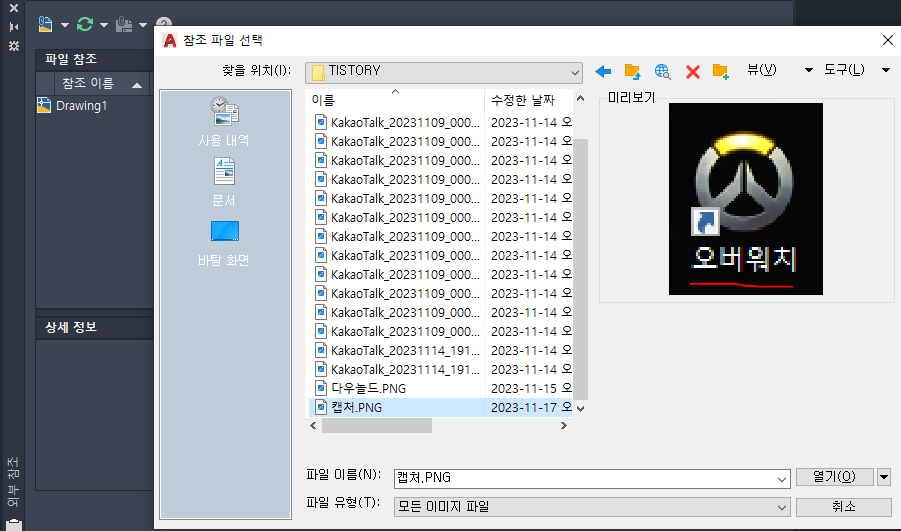Click the Attach DWG icon in External References
Image resolution: width=901 pixels, height=531 pixels.
tap(45, 24)
